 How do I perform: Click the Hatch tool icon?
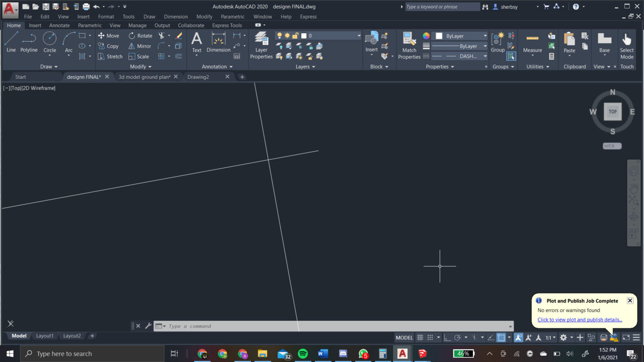click(82, 56)
